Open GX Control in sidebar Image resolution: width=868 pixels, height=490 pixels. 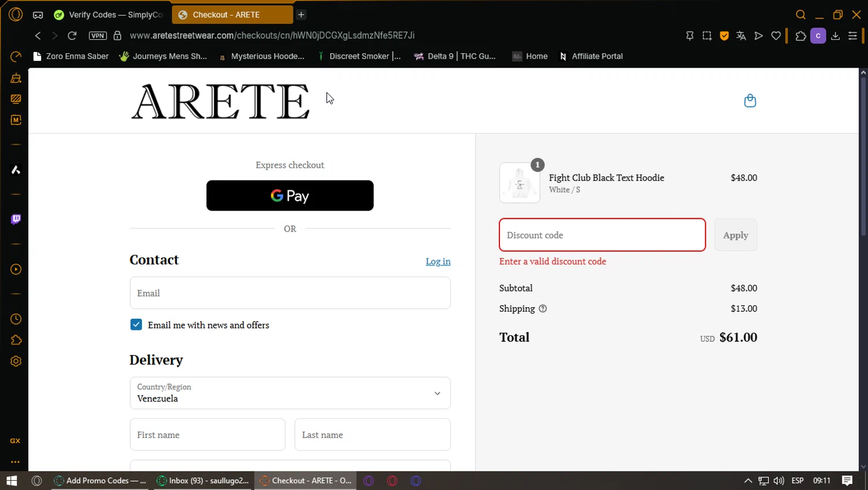pos(16,441)
